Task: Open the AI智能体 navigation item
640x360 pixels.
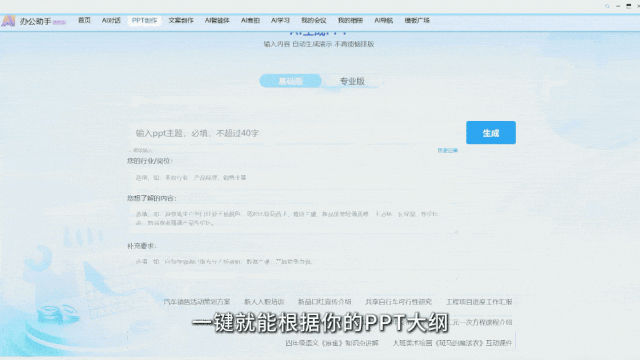Action: pyautogui.click(x=217, y=20)
